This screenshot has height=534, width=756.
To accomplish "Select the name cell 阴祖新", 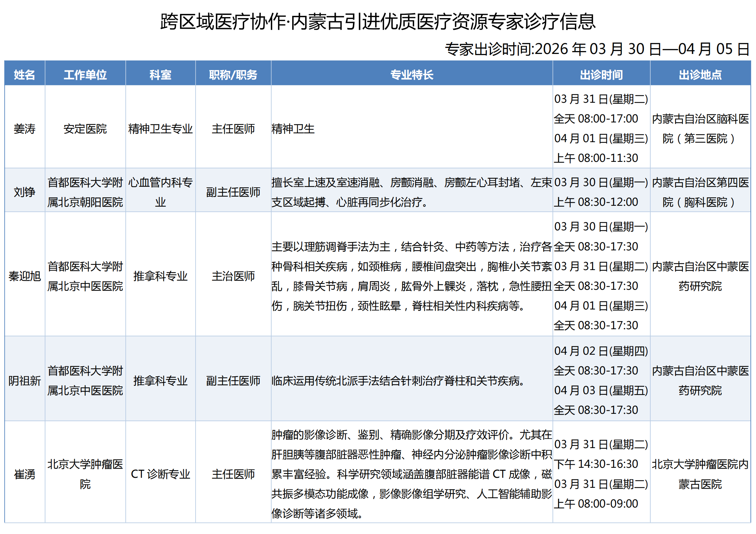I will [24, 381].
